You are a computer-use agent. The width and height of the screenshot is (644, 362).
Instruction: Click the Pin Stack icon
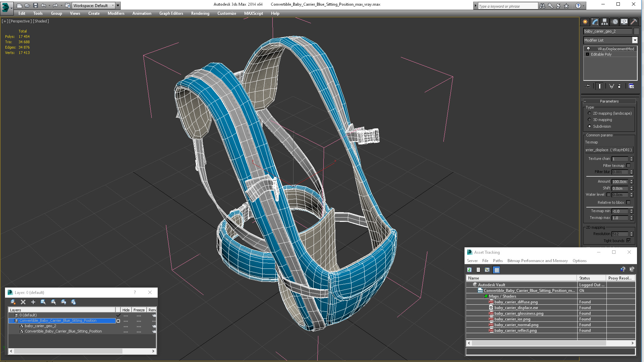(x=588, y=86)
